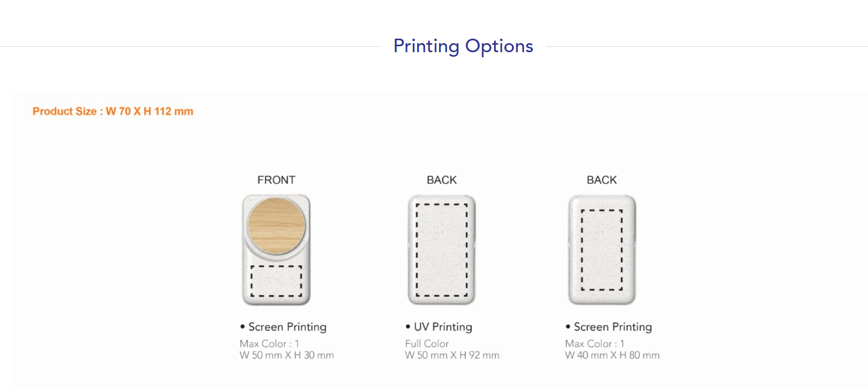Viewport: 868px width, 387px height.
Task: Click the wooden circle on the front image
Action: tap(276, 225)
